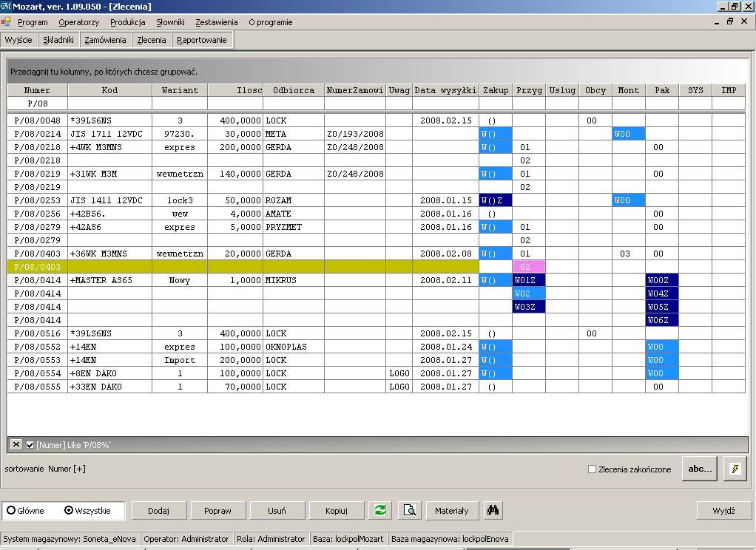Click the yellow lightning bolt icon button
Screen dimensions: 756x550
coord(735,469)
